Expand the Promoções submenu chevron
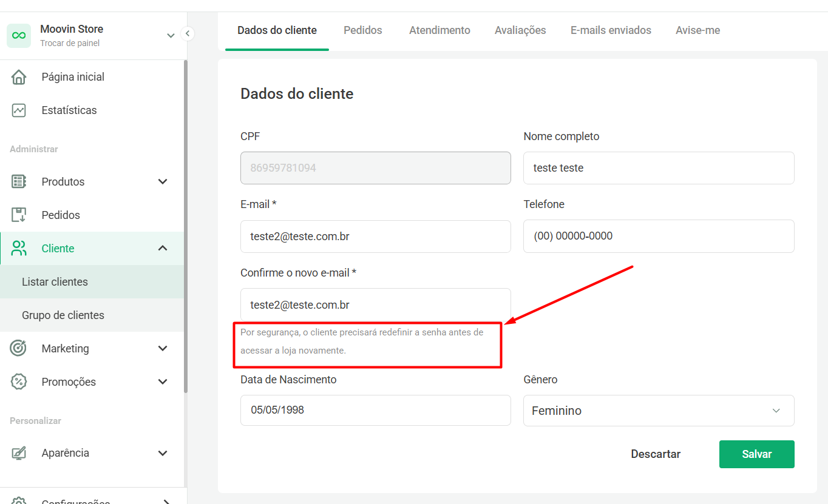This screenshot has height=504, width=828. [163, 381]
